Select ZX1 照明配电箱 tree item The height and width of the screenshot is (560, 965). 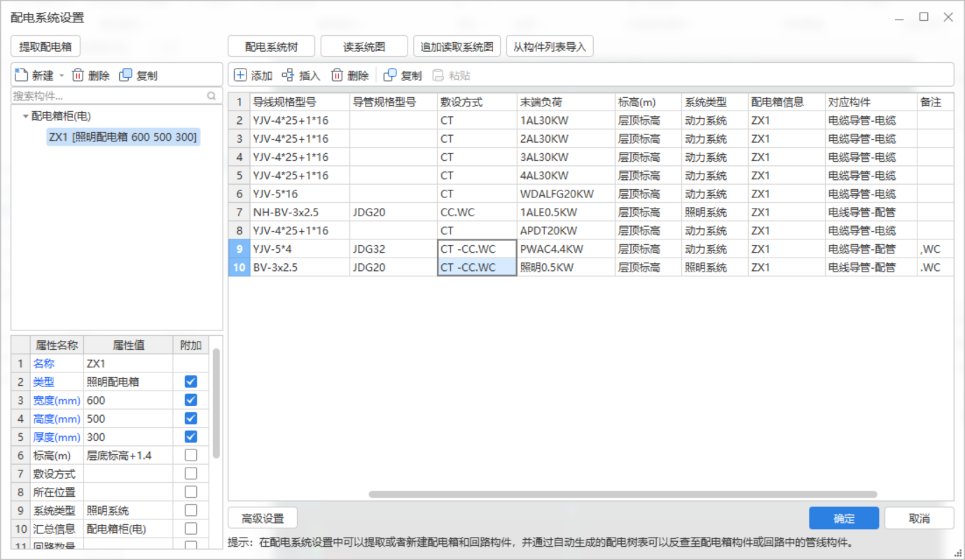pyautogui.click(x=123, y=136)
